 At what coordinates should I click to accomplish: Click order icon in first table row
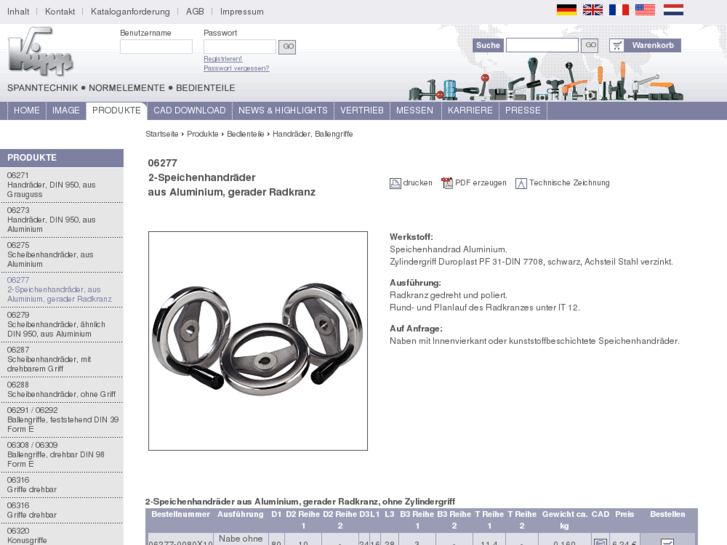667,542
